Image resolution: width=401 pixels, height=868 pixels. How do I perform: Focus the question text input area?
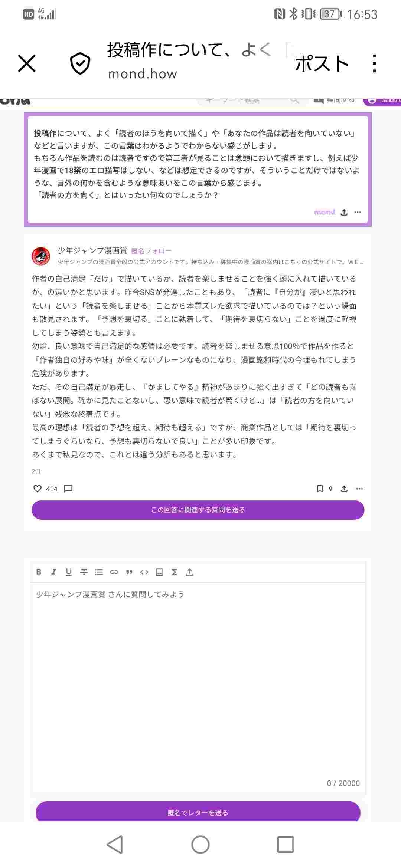click(198, 683)
